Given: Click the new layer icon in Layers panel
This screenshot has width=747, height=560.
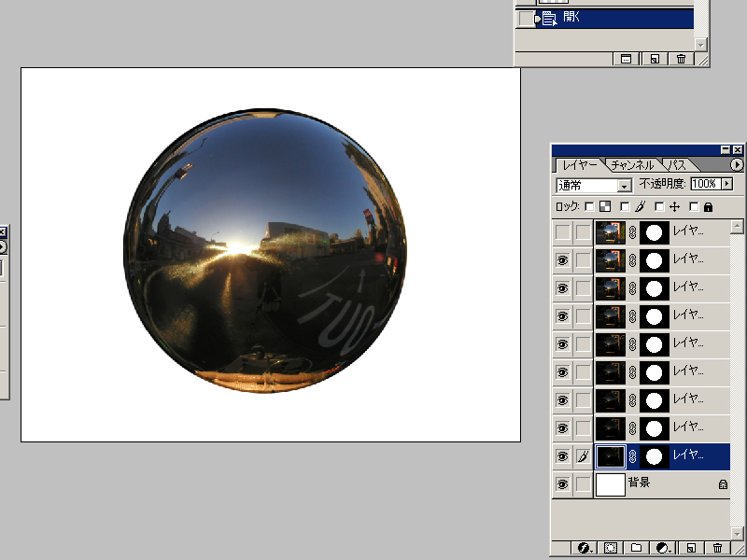Looking at the screenshot, I should [691, 548].
